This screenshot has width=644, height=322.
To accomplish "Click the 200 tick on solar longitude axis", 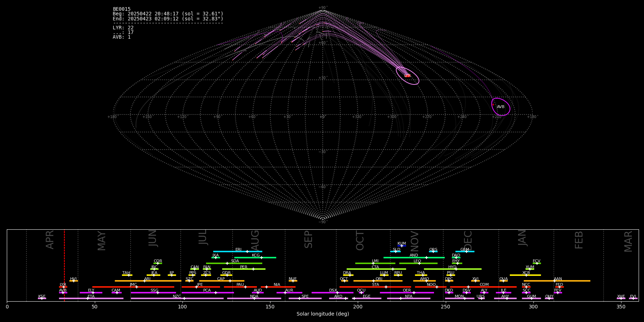I will 358,307.
